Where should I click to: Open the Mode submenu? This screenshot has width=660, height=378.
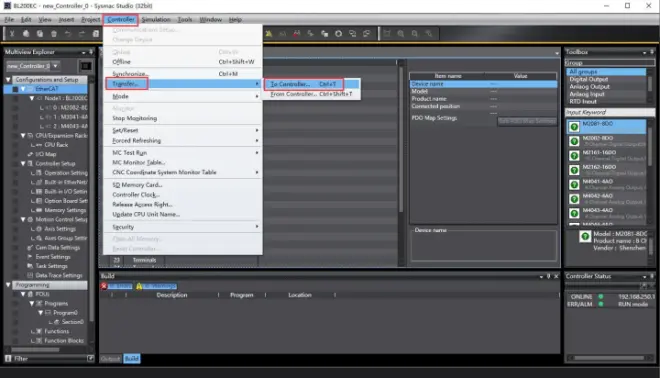(183, 96)
